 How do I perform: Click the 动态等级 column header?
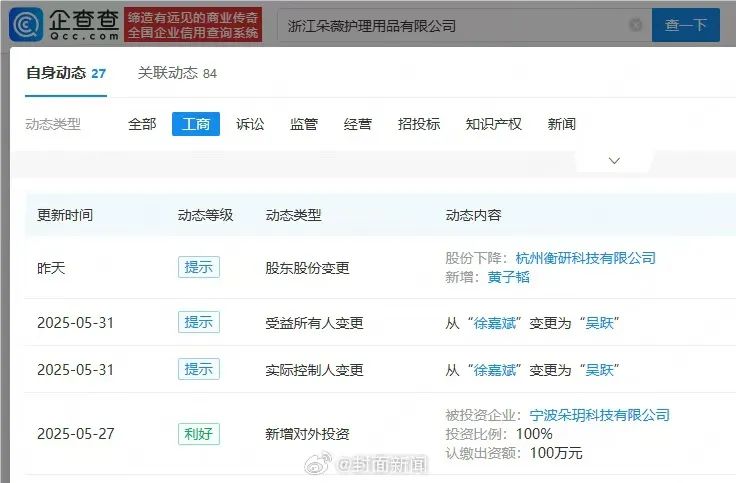206,215
